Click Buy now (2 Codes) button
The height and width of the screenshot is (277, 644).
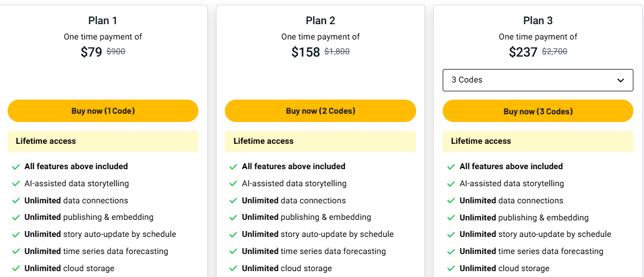tap(320, 111)
